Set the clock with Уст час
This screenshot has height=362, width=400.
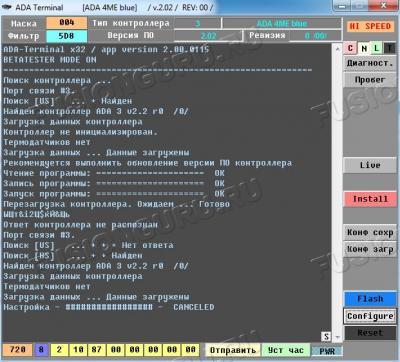coord(286,350)
